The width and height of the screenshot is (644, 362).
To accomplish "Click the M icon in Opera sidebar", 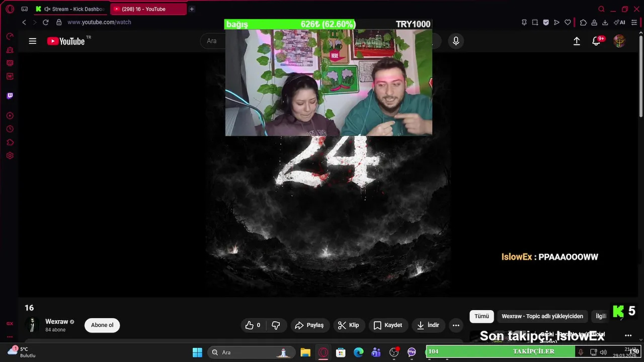I will [10, 76].
